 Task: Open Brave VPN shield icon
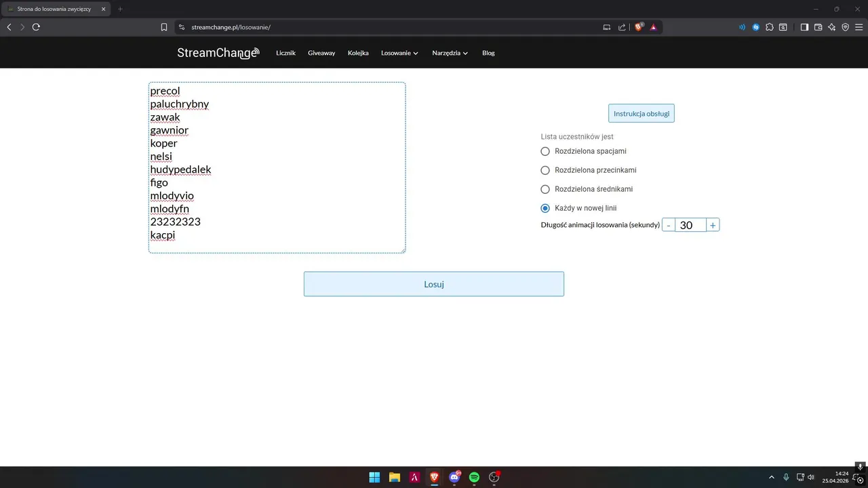point(845,27)
